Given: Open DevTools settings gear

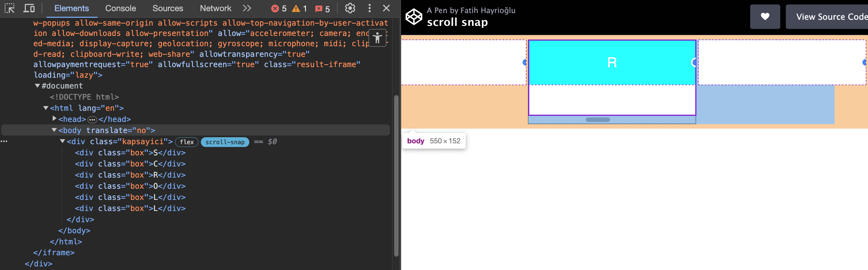Looking at the screenshot, I should tap(350, 8).
